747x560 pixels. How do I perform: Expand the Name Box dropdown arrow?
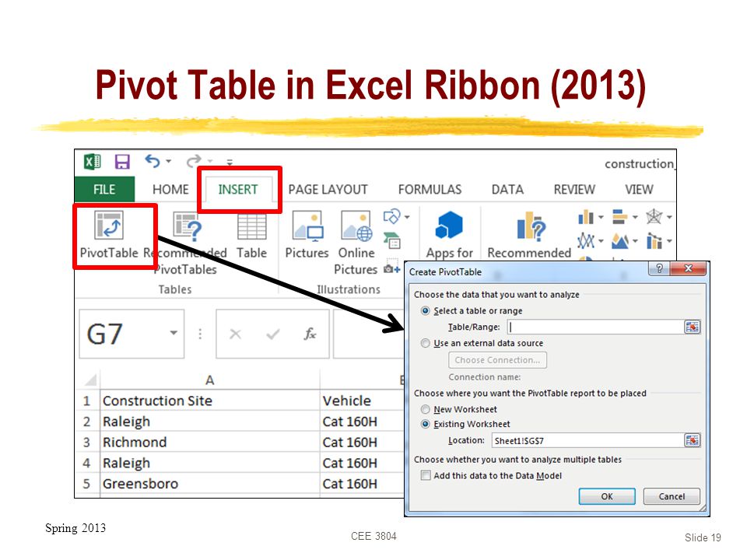pyautogui.click(x=174, y=334)
